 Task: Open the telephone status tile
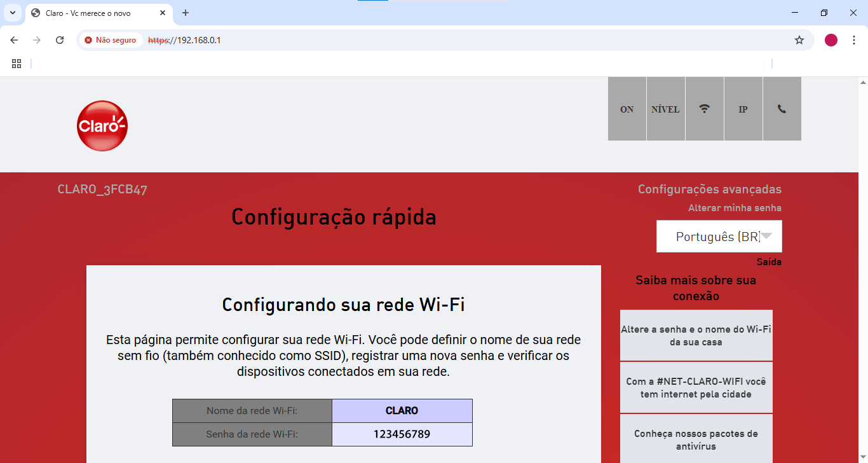(782, 109)
